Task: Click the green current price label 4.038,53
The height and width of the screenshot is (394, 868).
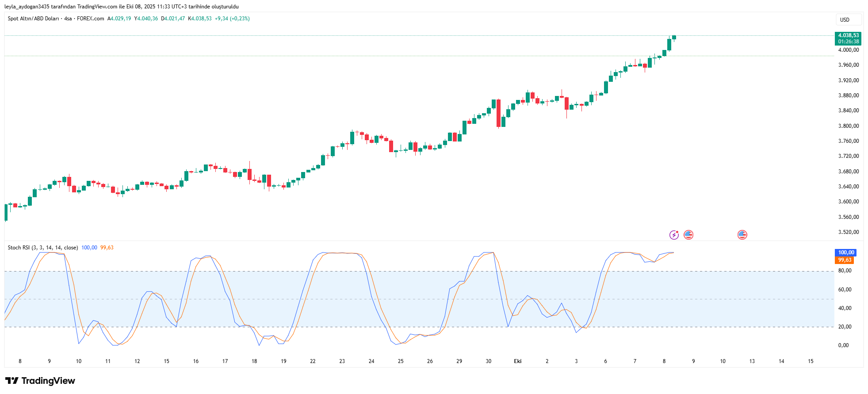Action: tap(848, 35)
